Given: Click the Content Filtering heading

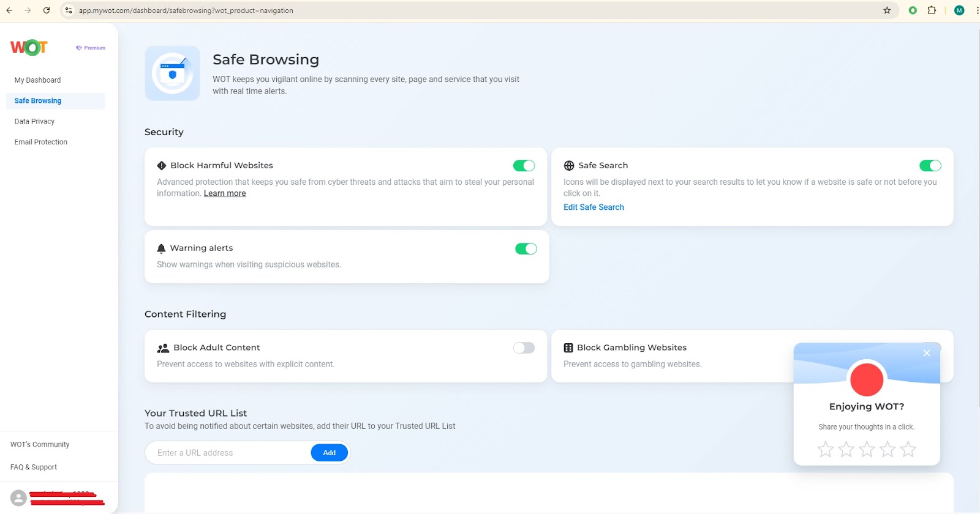Looking at the screenshot, I should (185, 315).
